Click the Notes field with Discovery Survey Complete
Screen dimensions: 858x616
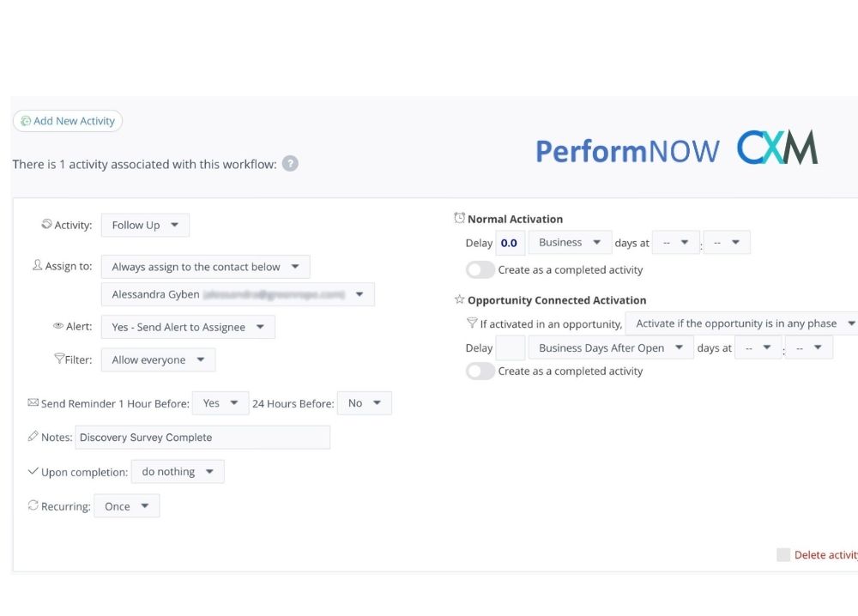click(202, 437)
